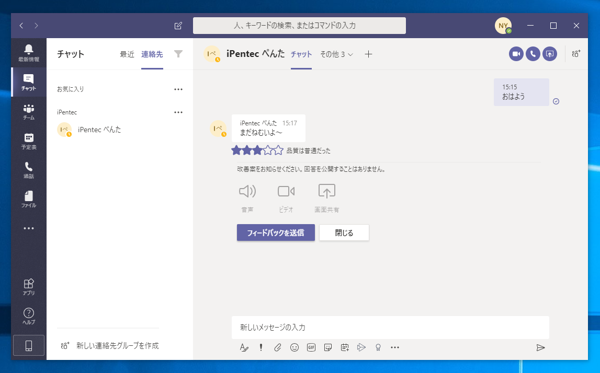Open the Help question mark icon
The width and height of the screenshot is (600, 373).
point(29,316)
